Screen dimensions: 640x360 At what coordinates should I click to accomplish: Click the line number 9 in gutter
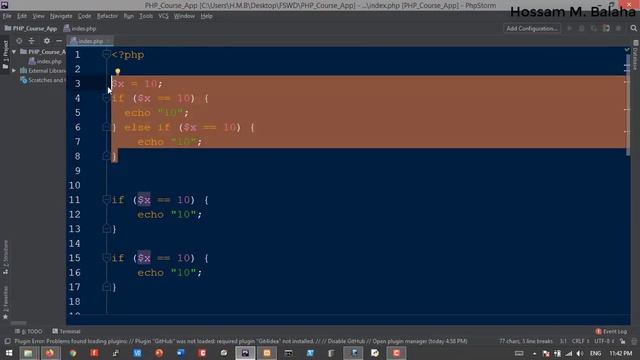(x=77, y=171)
